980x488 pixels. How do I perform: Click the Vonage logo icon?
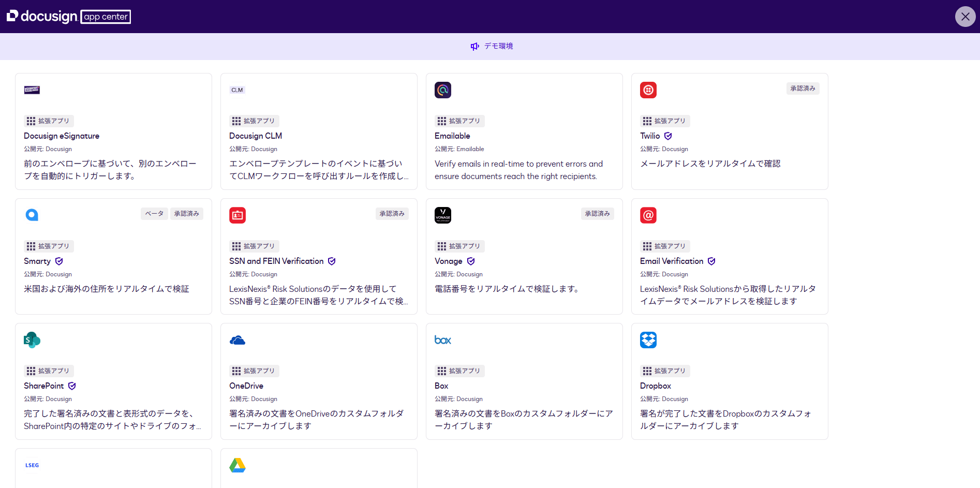point(443,215)
